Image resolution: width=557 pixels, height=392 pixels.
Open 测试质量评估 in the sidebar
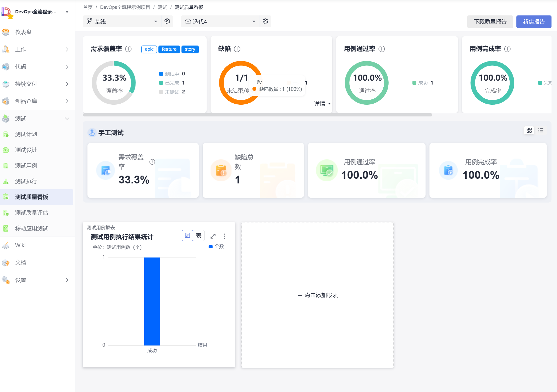pos(31,213)
